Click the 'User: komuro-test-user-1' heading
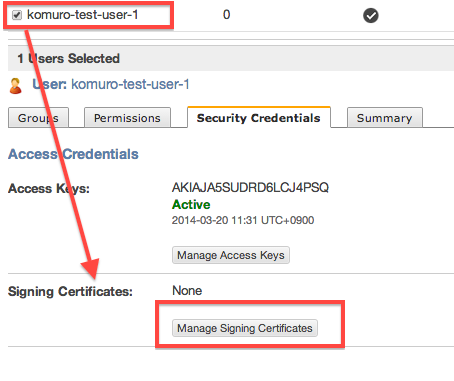The width and height of the screenshot is (454, 381). tap(111, 84)
